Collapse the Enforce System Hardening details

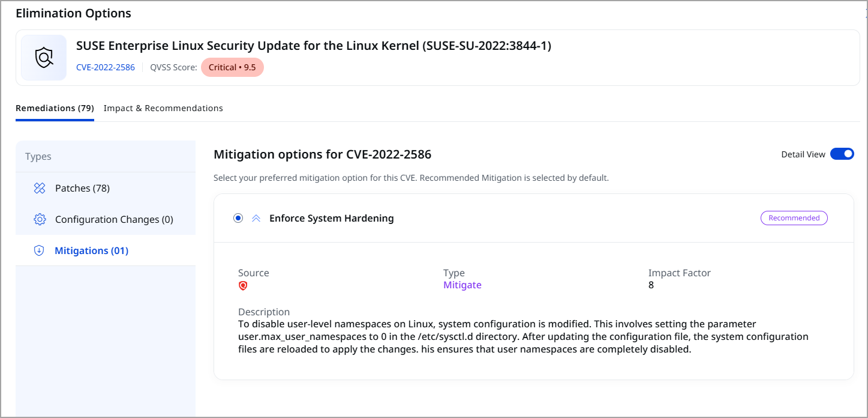(x=256, y=219)
